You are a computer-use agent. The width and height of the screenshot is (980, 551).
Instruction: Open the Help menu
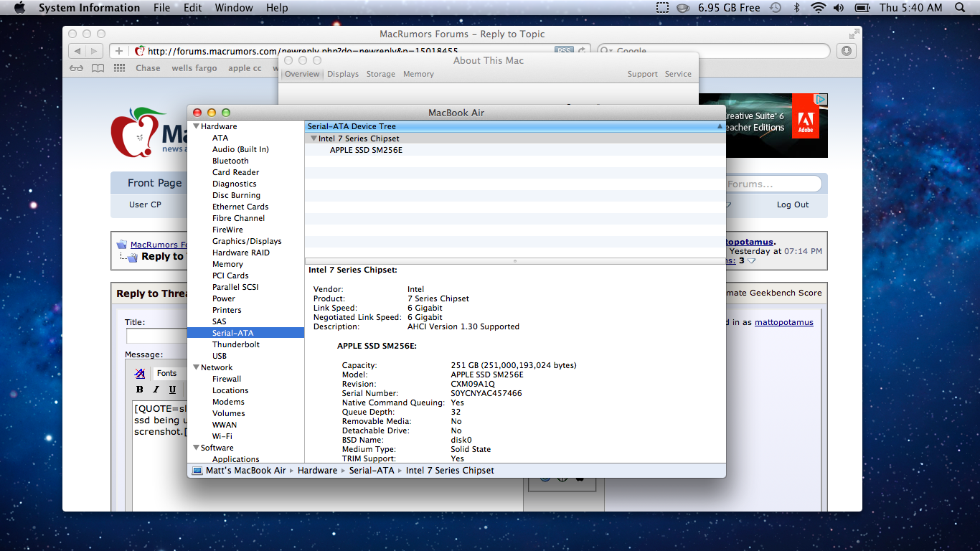[277, 8]
